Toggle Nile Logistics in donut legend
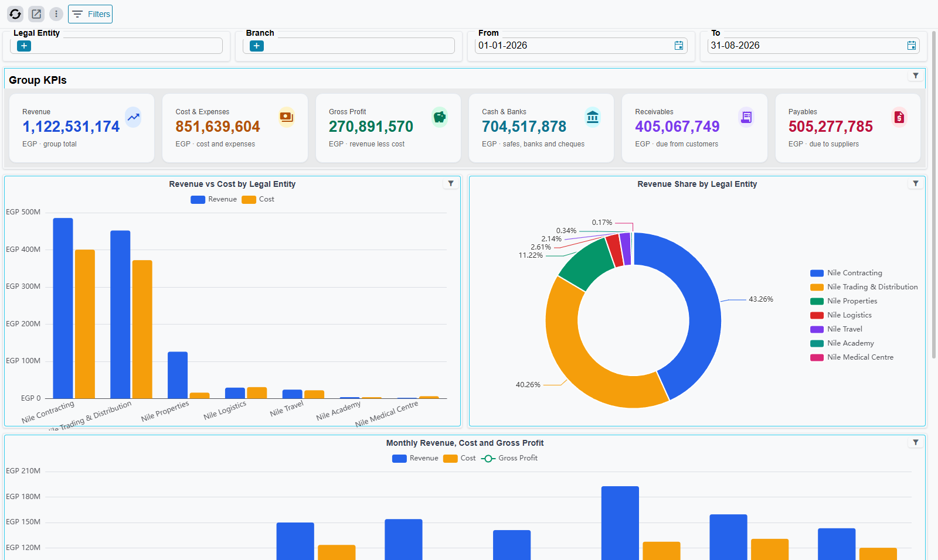The height and width of the screenshot is (560, 938). click(x=841, y=315)
